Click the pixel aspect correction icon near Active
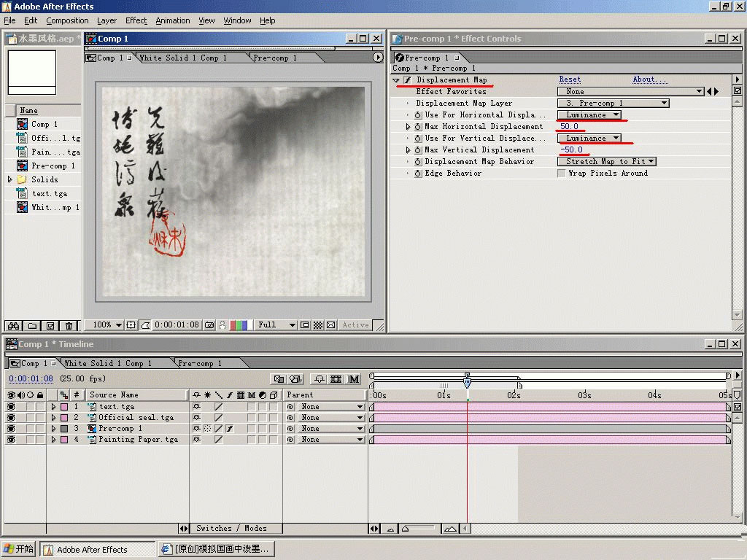Image resolution: width=747 pixels, height=560 pixels. pos(331,325)
